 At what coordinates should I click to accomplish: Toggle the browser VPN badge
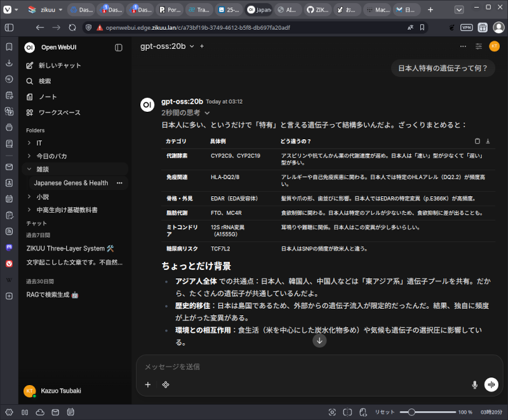466,27
